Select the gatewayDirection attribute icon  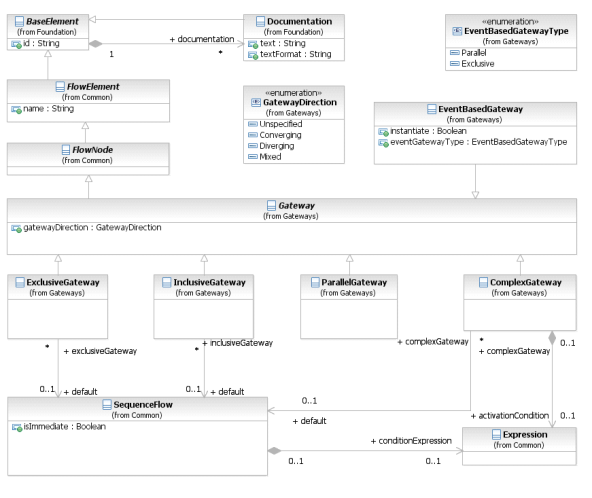(x=16, y=228)
